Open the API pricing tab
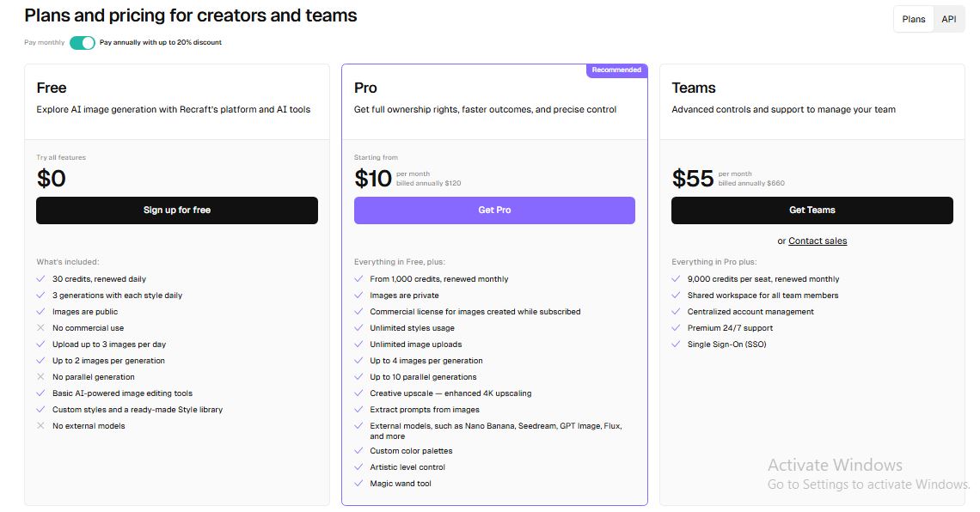Viewport: 980px width, 512px height. [948, 19]
